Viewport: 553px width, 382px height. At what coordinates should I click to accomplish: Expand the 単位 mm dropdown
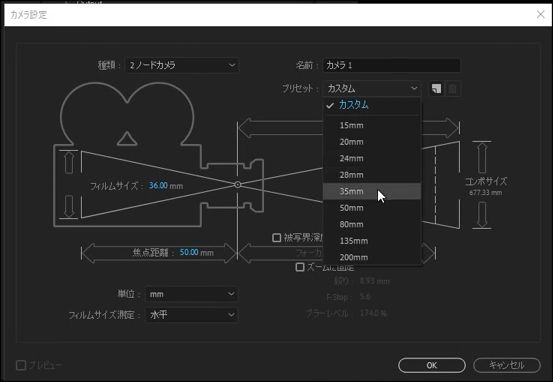click(192, 294)
